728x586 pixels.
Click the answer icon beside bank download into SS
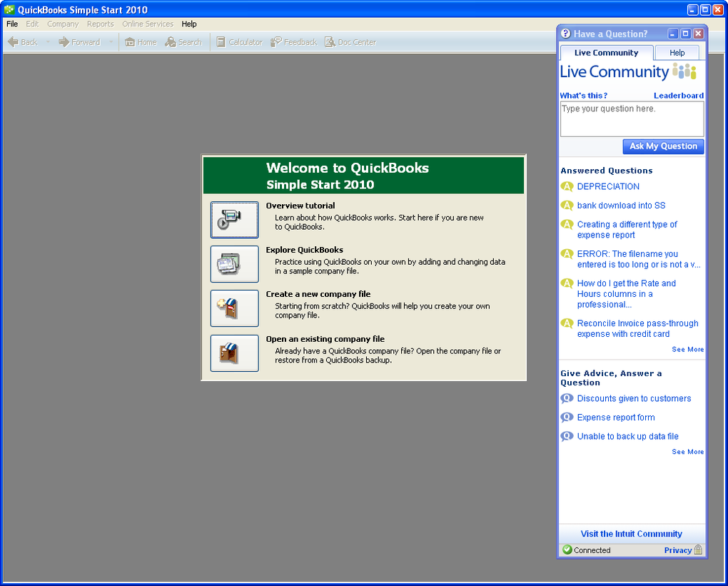(567, 206)
